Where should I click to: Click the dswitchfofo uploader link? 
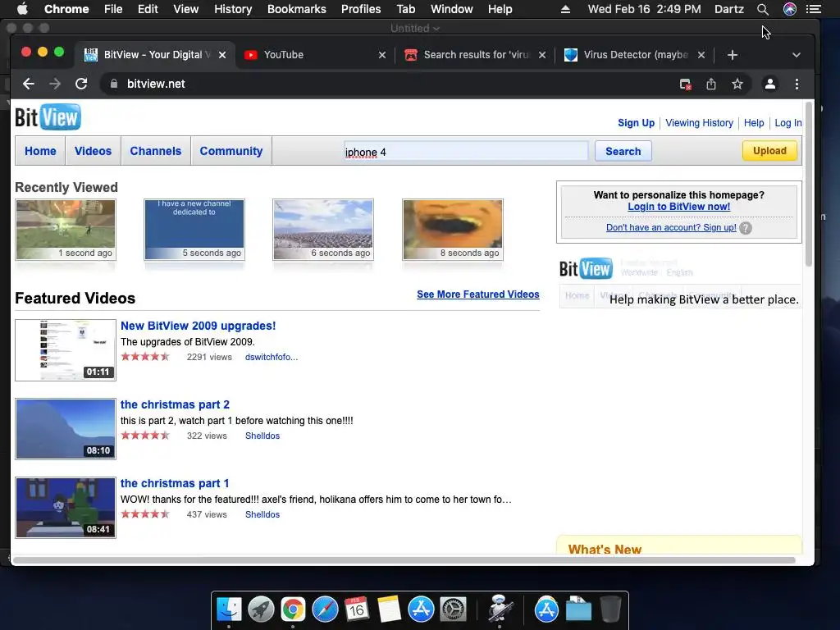[x=271, y=357]
